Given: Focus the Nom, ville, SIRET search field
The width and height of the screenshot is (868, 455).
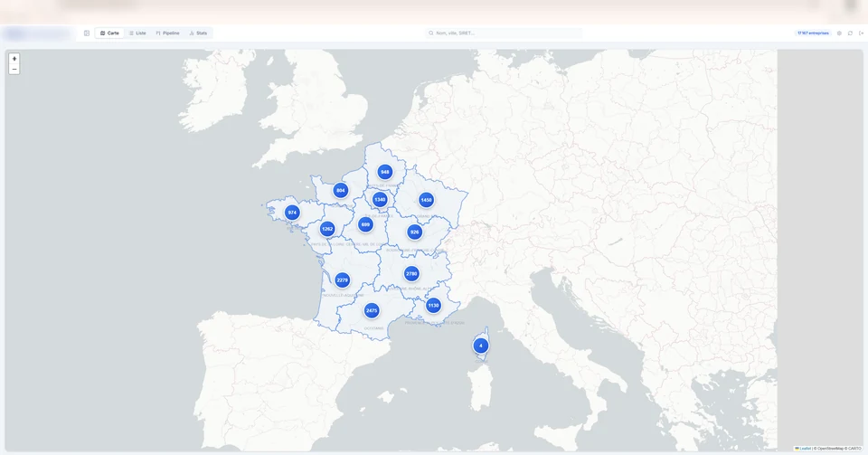Looking at the screenshot, I should click(504, 33).
